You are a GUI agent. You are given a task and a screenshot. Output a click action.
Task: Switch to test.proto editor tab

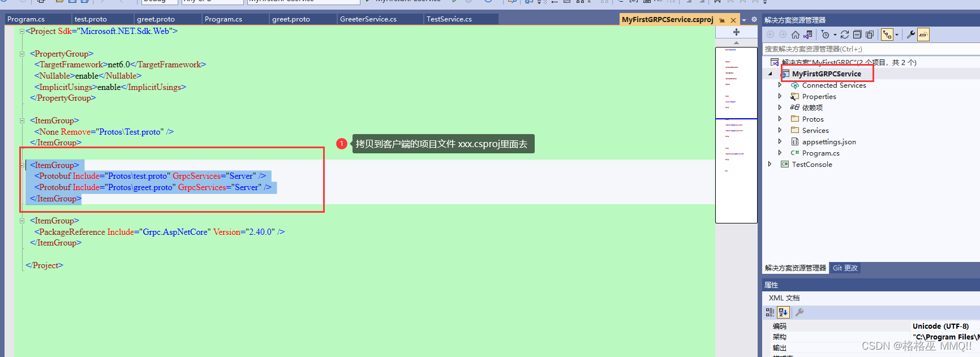103,19
